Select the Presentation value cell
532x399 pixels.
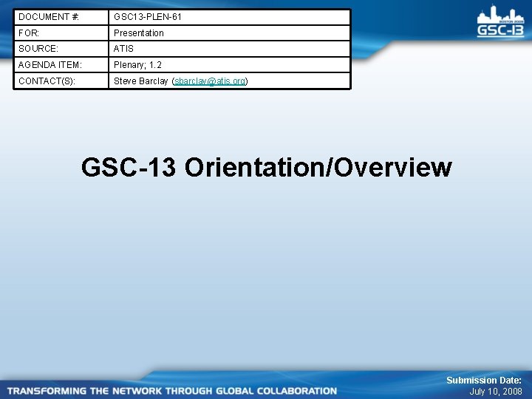coord(229,33)
